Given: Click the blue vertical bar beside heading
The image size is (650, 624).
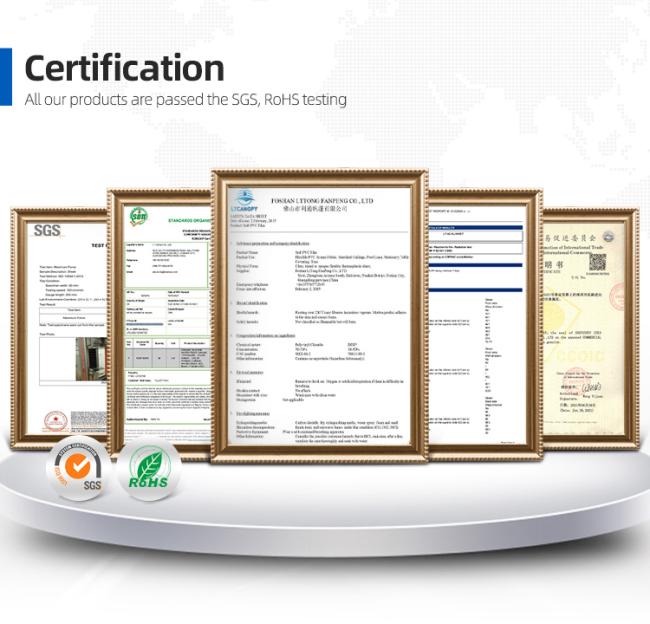Looking at the screenshot, I should pos(6,77).
